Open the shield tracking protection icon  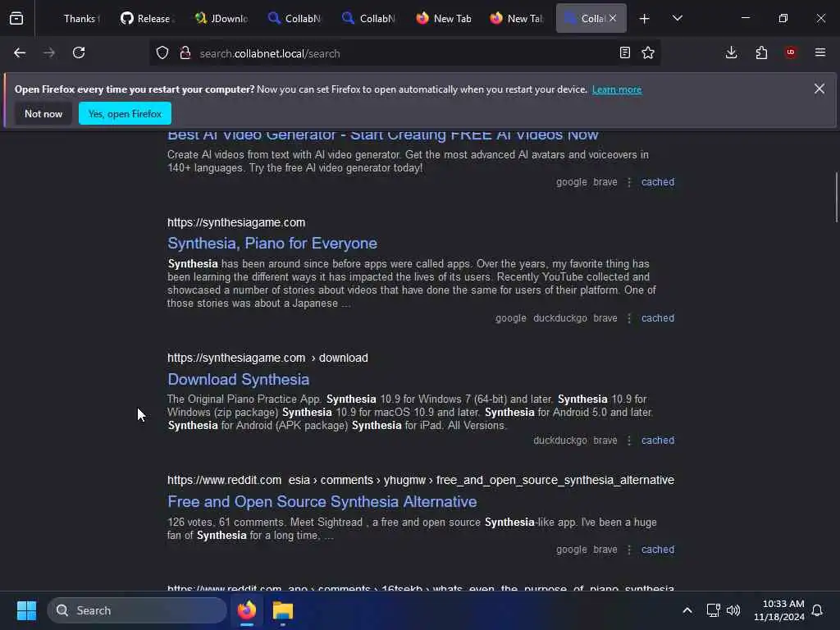point(162,53)
